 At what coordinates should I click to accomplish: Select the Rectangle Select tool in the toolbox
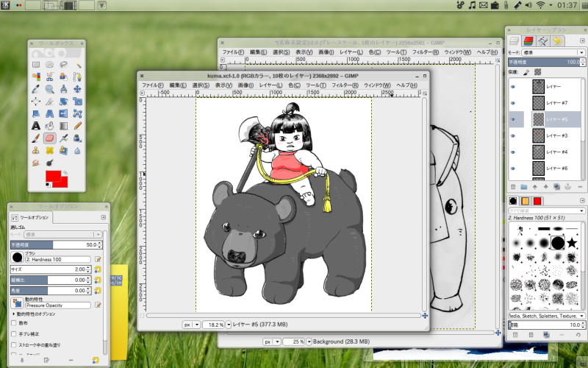click(36, 65)
